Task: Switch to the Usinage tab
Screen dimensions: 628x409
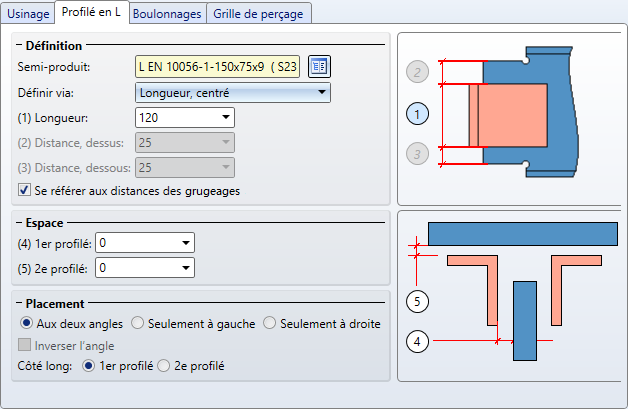Action: (27, 13)
